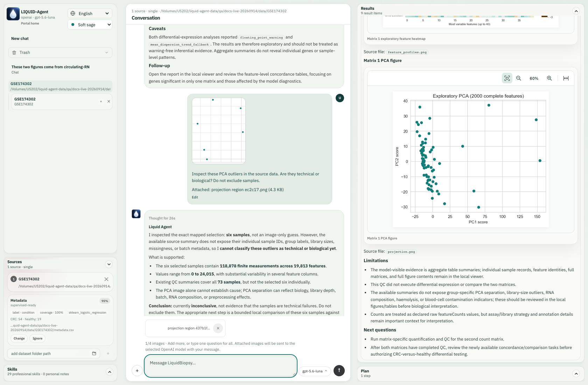Edit the user message
This screenshot has width=588, height=385.
(195, 197)
